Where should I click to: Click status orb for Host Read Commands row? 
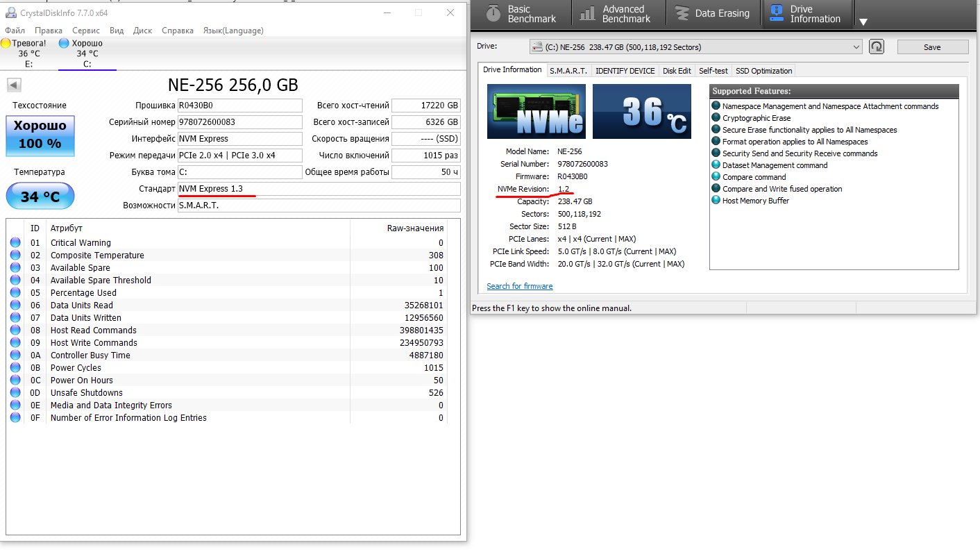[x=15, y=331]
